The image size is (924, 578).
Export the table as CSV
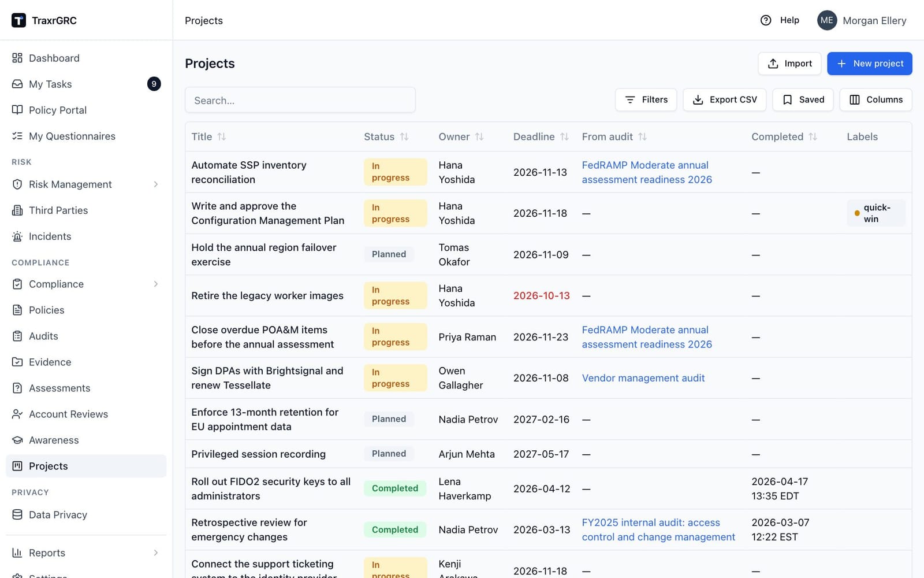pos(725,99)
